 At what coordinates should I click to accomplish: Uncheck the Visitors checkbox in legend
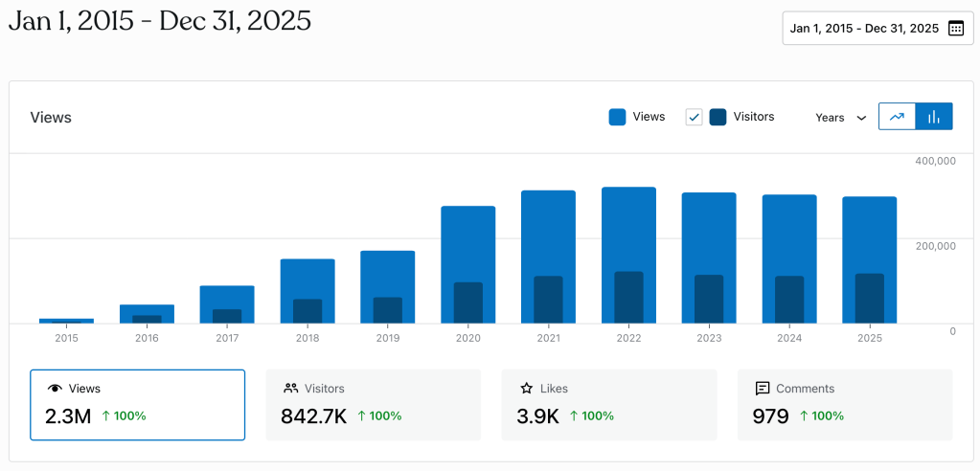click(x=695, y=117)
